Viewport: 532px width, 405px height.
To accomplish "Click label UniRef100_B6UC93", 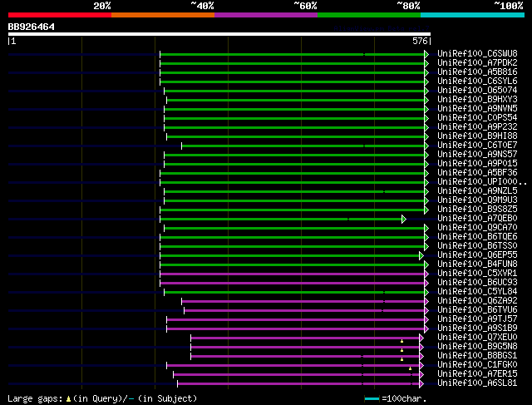I will 477,283.
